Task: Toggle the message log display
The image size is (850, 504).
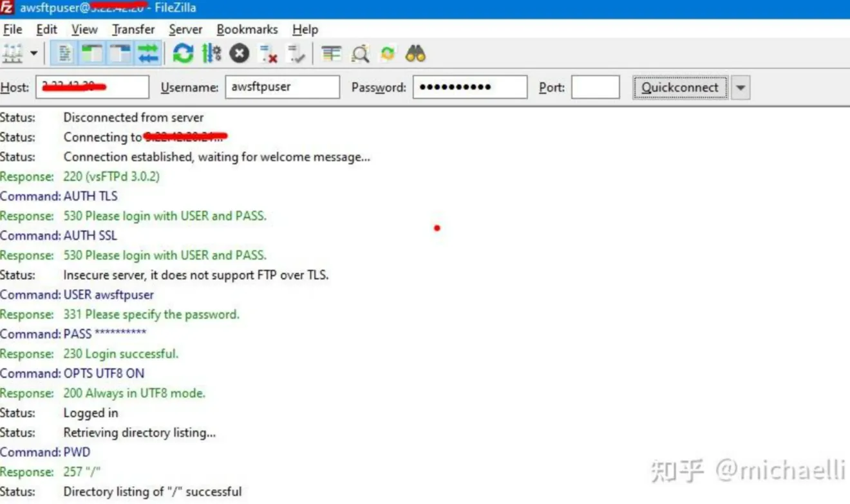Action: click(64, 54)
